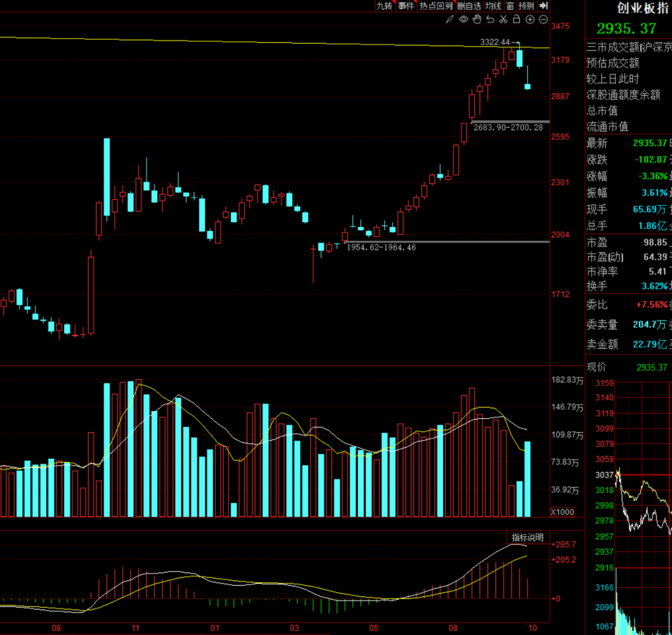672x635 pixels.
Task: Click the 3322.44 peak price marker
Action: pyautogui.click(x=495, y=42)
